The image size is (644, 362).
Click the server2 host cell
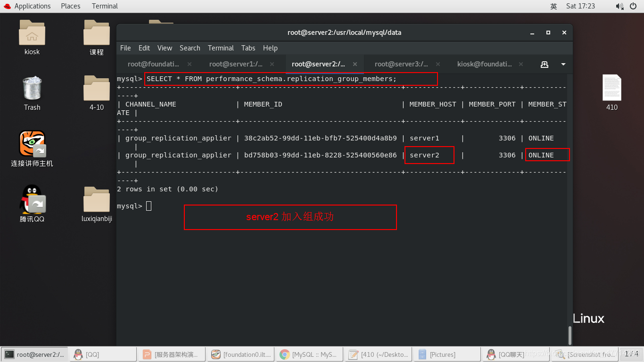424,155
